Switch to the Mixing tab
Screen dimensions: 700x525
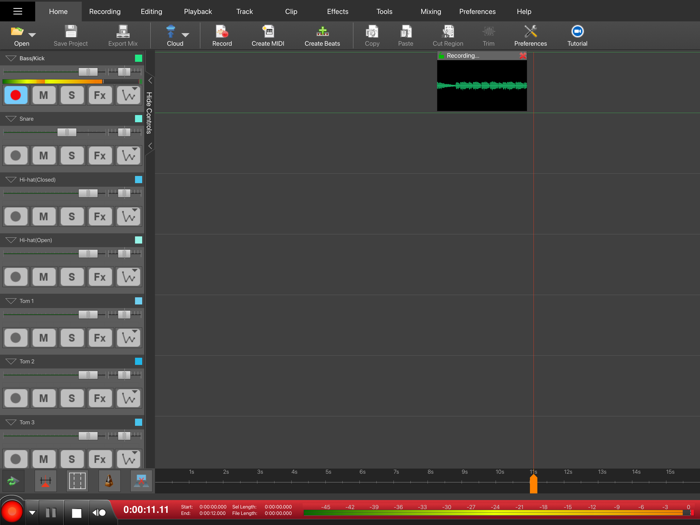point(431,12)
